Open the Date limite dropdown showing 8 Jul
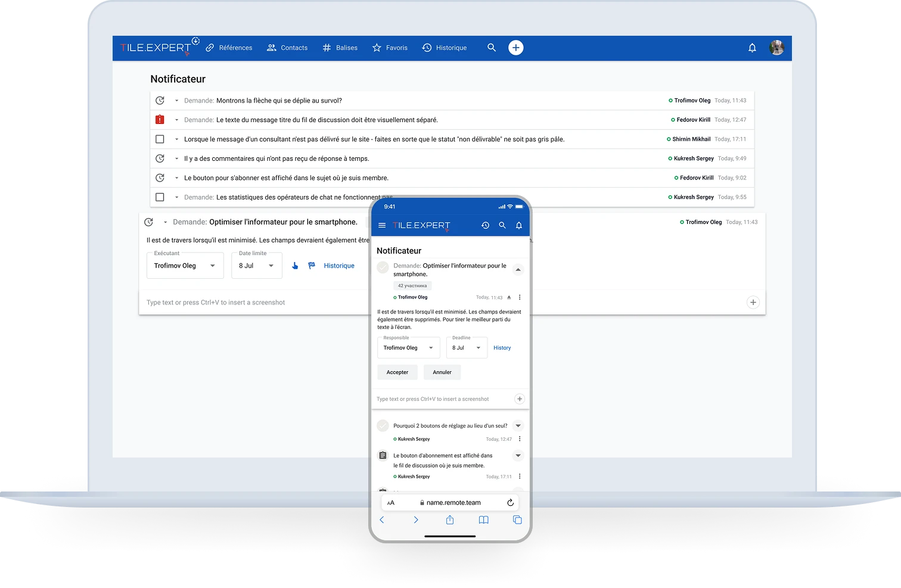The height and width of the screenshot is (588, 901). coord(257,266)
